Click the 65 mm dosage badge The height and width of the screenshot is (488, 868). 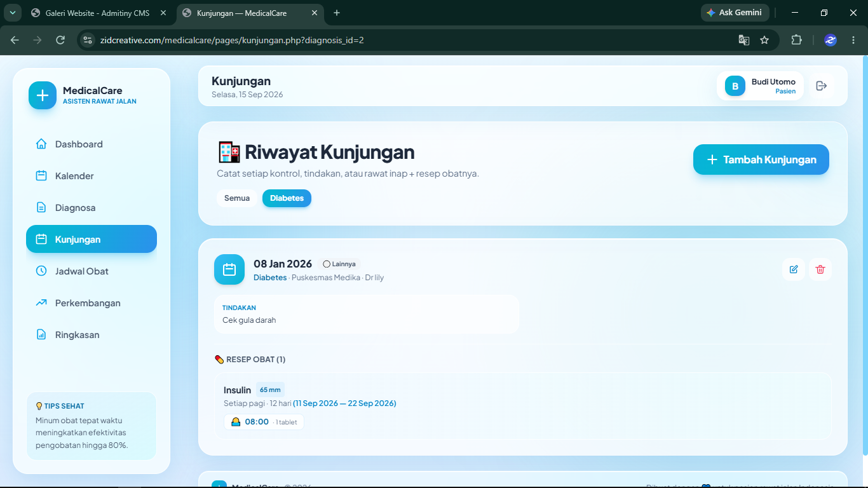(270, 390)
